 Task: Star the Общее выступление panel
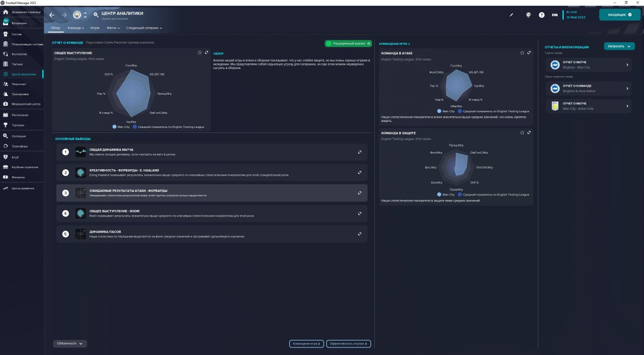coord(200,52)
